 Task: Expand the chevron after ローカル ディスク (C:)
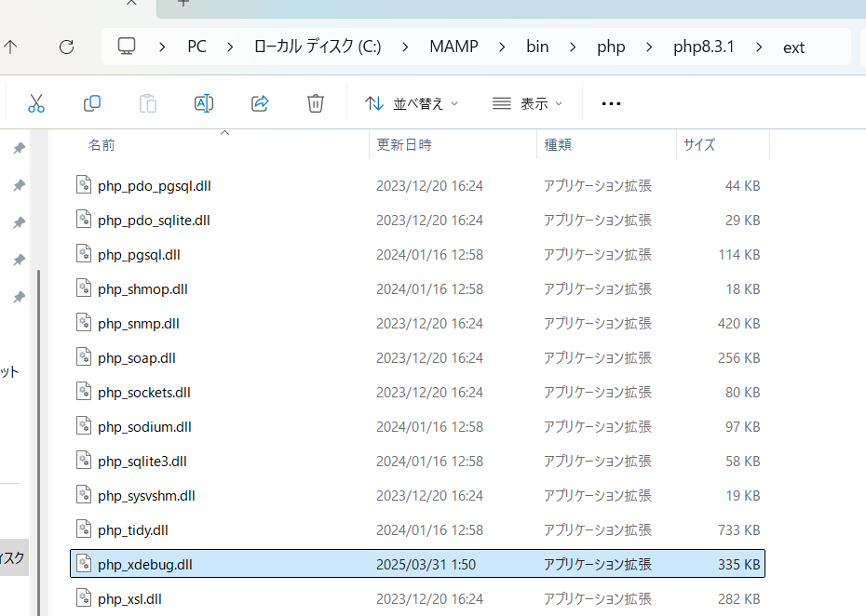click(405, 47)
